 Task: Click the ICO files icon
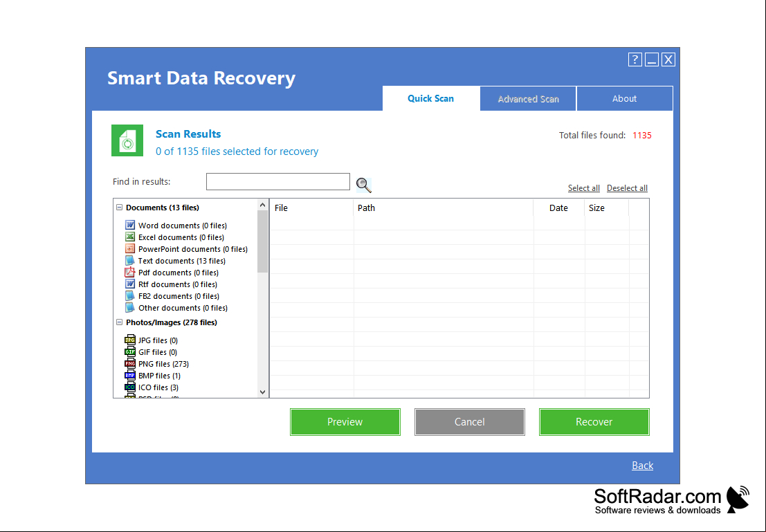click(129, 387)
